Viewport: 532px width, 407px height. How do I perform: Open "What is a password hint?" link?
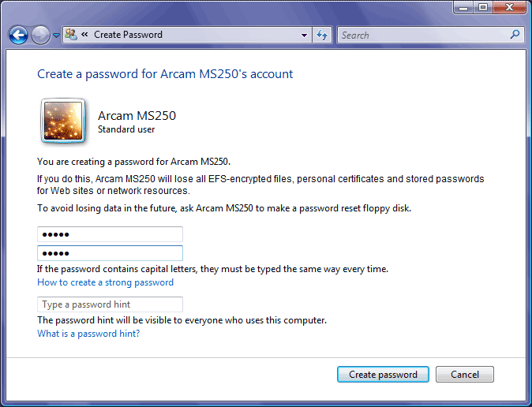pyautogui.click(x=88, y=334)
